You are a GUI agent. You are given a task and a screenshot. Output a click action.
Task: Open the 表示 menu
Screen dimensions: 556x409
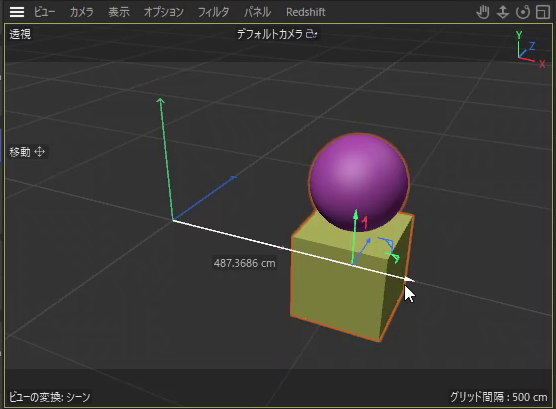(119, 12)
